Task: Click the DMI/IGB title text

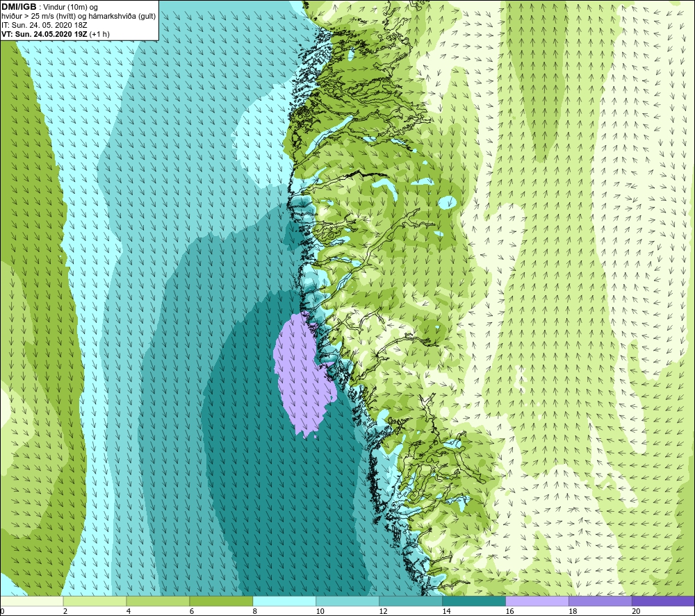Action: tap(19, 7)
